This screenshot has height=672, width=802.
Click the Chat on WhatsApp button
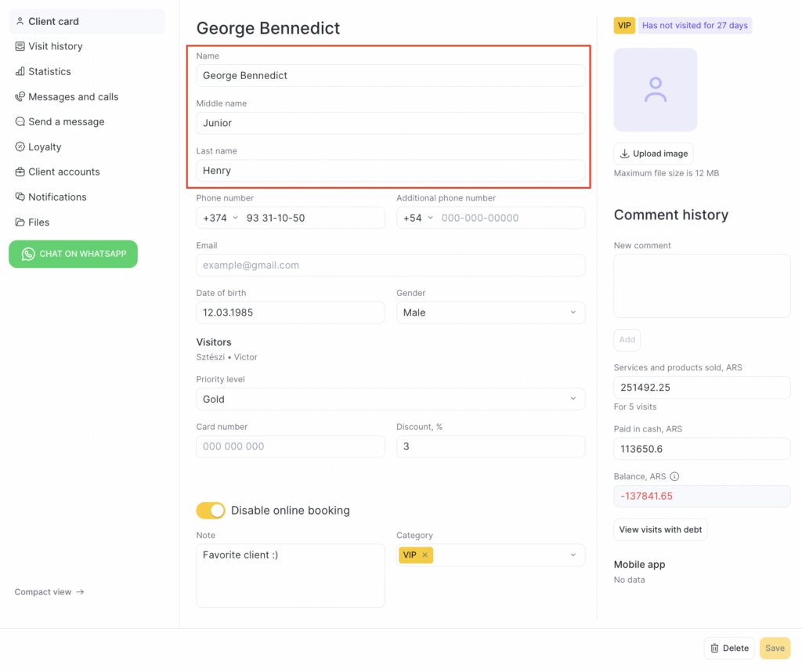click(73, 254)
